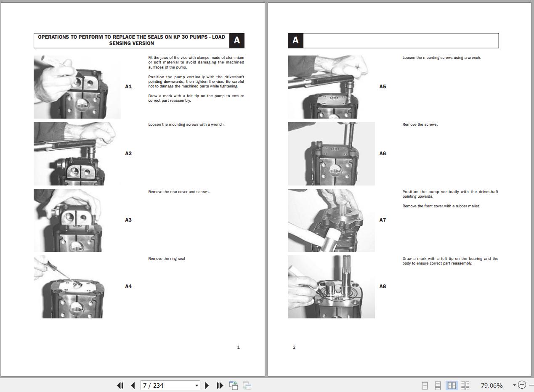Screen dimensions: 534x392
Task: Jump to the last page
Action: pyautogui.click(x=220, y=385)
